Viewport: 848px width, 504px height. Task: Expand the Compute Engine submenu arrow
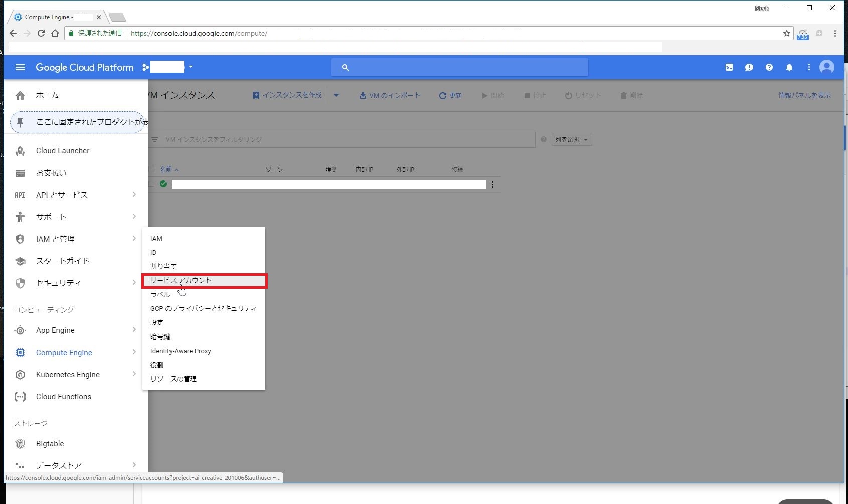click(134, 352)
